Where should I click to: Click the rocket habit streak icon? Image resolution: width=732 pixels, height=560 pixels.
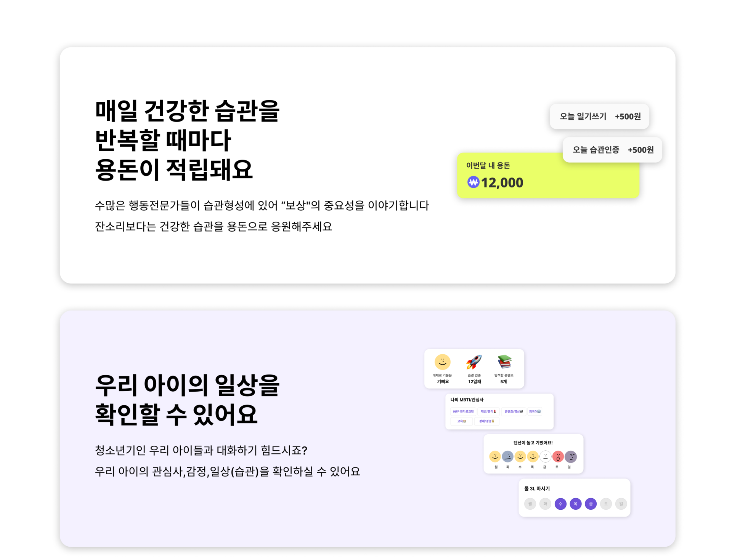click(474, 362)
